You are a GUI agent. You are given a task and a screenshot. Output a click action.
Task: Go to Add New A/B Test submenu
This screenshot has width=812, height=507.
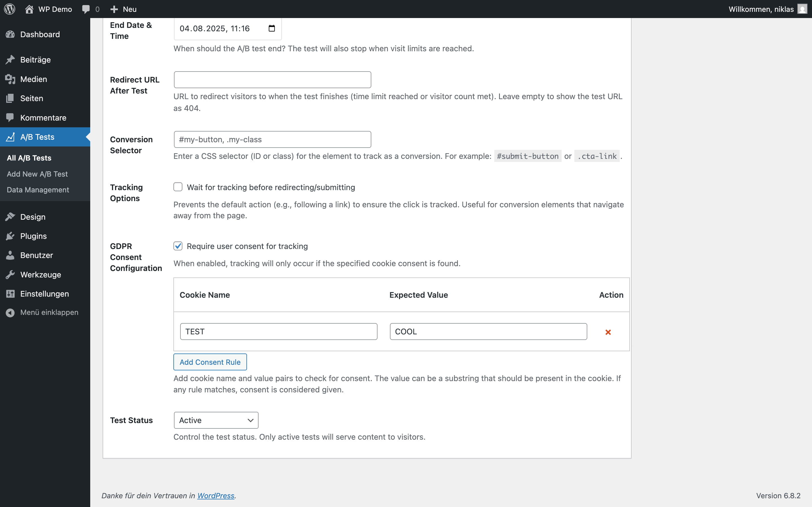[x=37, y=174]
